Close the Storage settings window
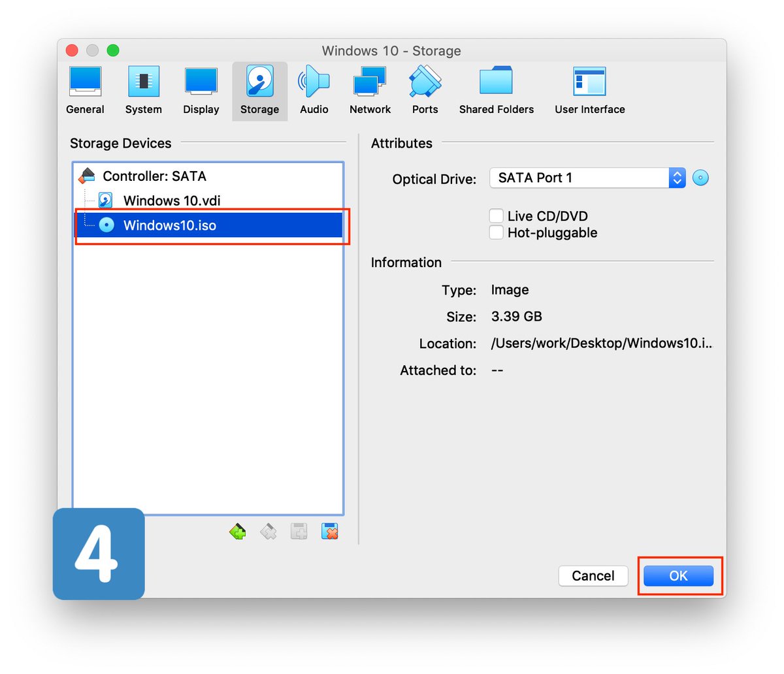The width and height of the screenshot is (784, 674). pyautogui.click(x=73, y=50)
